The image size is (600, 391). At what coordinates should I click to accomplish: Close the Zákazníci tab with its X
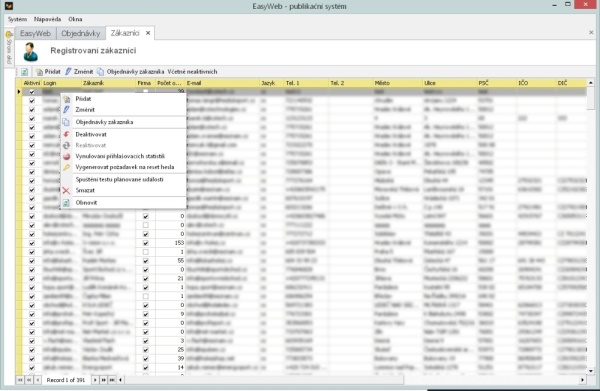click(x=148, y=33)
